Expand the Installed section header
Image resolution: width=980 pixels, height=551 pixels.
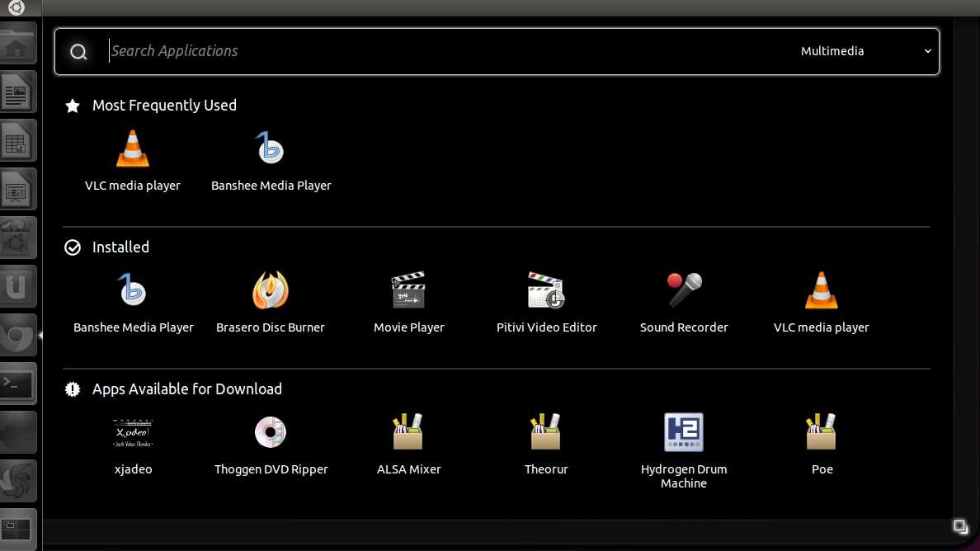click(120, 247)
